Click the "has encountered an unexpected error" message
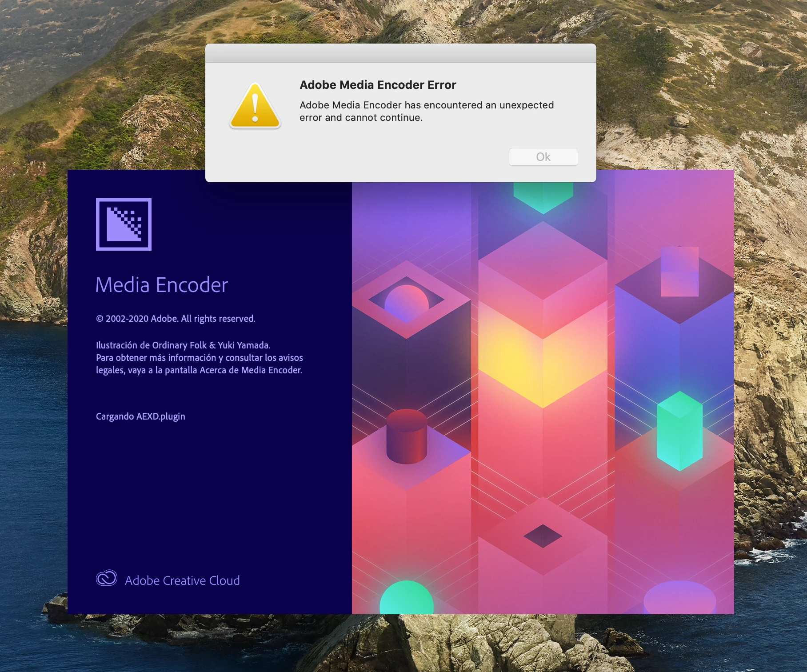The width and height of the screenshot is (807, 672). (x=427, y=111)
